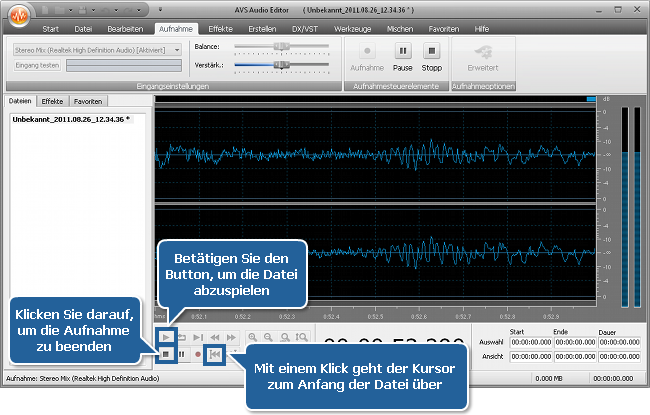Click the Eingangseinstellungen group label
The height and width of the screenshot is (415, 650).
point(173,86)
